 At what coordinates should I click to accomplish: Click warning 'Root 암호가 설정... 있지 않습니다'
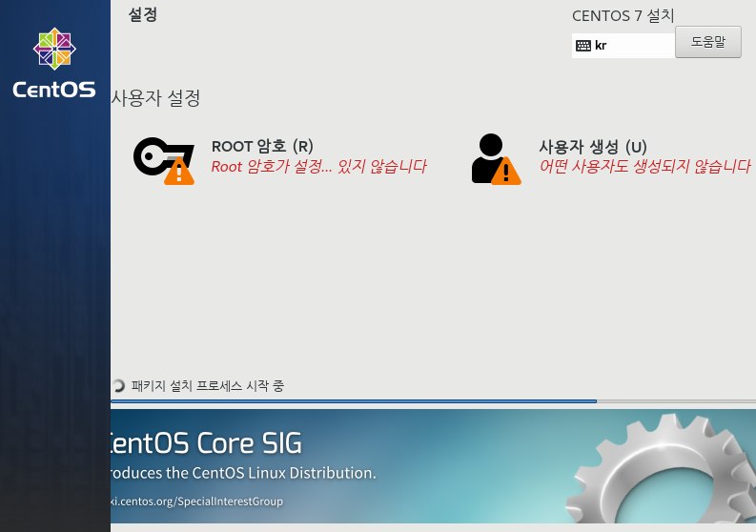(318, 167)
